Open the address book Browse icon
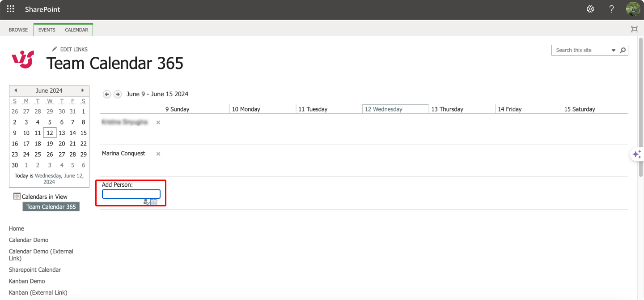 154,202
